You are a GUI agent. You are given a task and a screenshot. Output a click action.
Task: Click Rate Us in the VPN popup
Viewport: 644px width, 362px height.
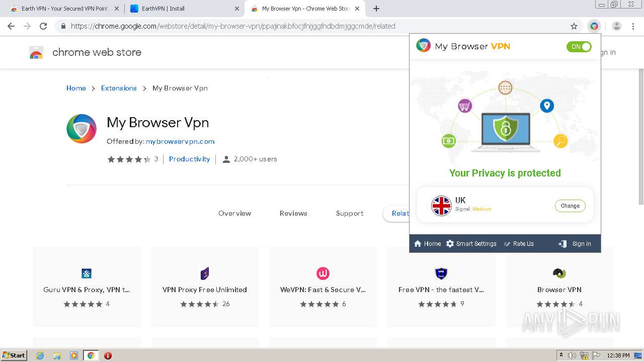[x=519, y=244]
